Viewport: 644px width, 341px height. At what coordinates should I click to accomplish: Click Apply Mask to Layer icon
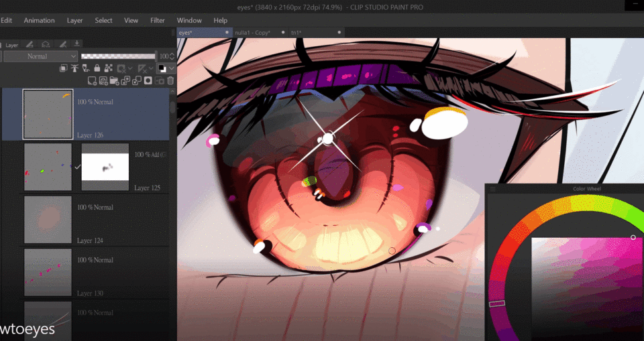click(160, 80)
